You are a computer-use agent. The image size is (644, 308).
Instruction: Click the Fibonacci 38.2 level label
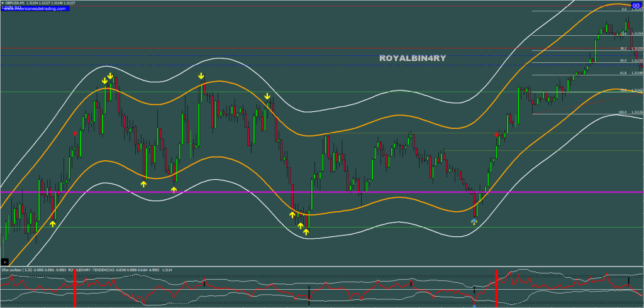pos(623,48)
